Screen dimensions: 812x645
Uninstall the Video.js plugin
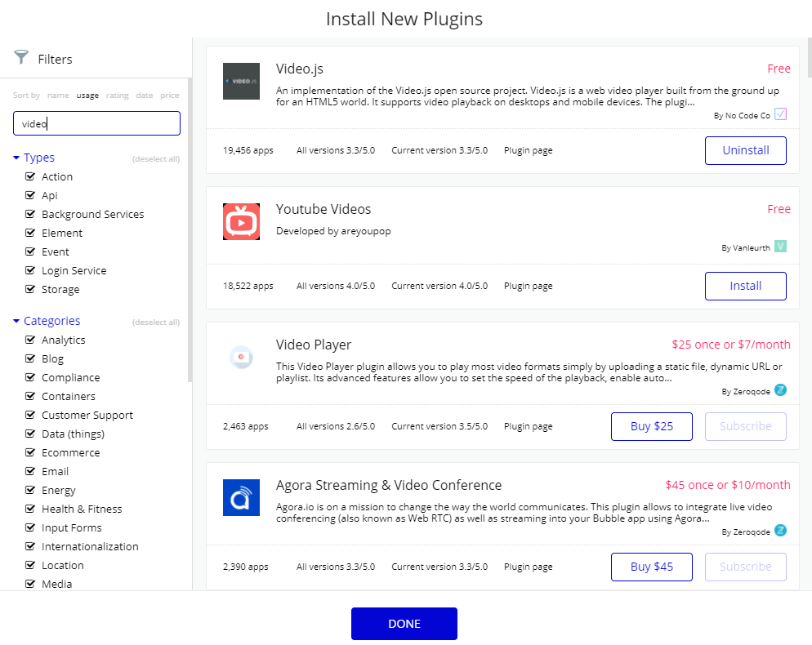click(x=746, y=151)
